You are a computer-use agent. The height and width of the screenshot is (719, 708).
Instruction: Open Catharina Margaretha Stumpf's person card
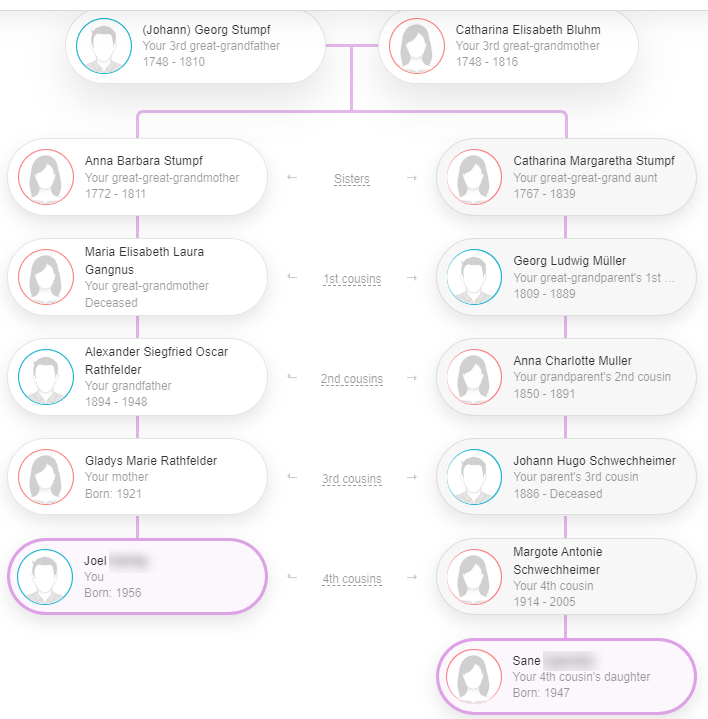coord(566,177)
